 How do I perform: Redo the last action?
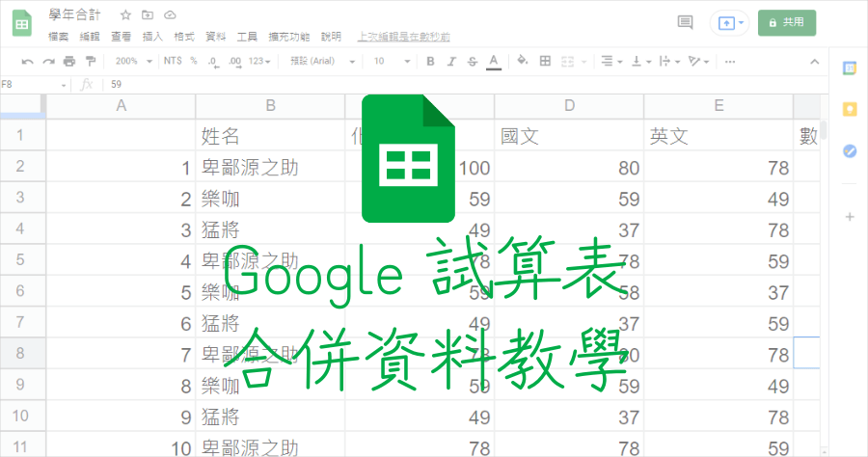point(49,62)
